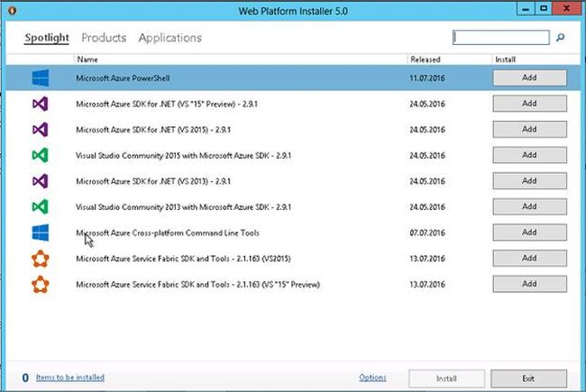Image resolution: width=586 pixels, height=392 pixels.
Task: Add Service Fabric SDK VS "15" Preview
Action: point(529,284)
